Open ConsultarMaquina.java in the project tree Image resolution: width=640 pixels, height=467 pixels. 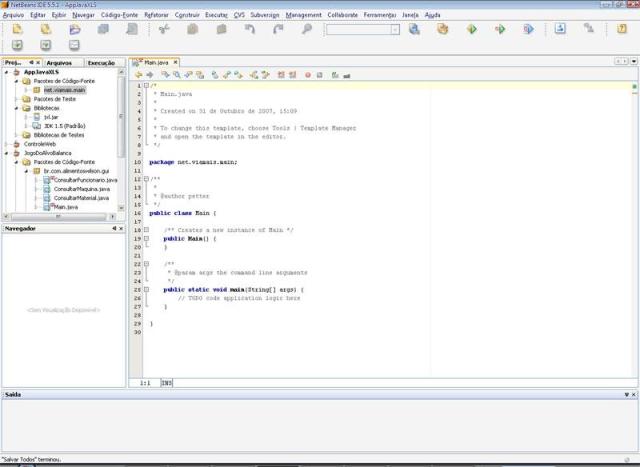click(x=82, y=189)
